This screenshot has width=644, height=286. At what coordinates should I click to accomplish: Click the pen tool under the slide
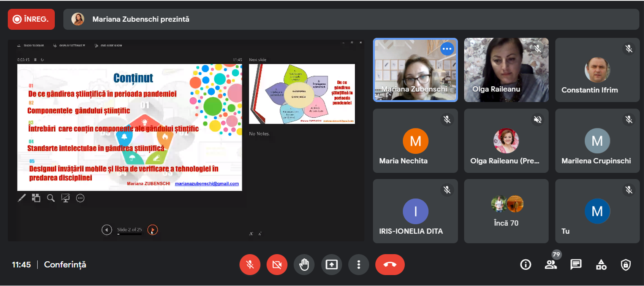(22, 198)
